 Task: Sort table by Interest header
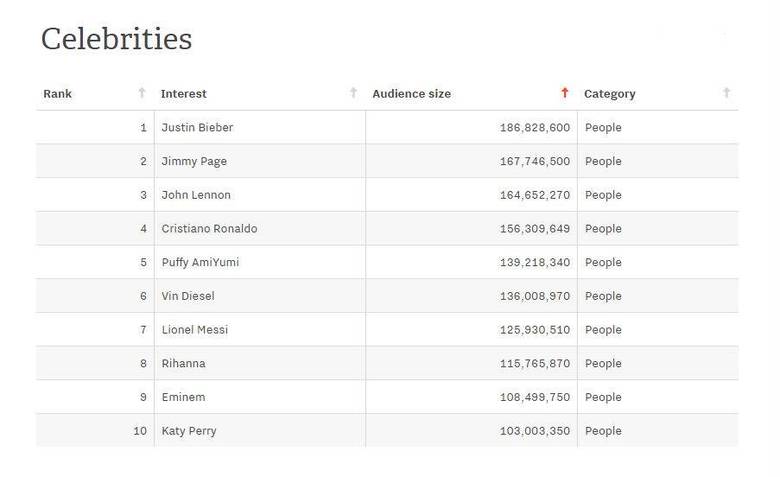point(184,94)
